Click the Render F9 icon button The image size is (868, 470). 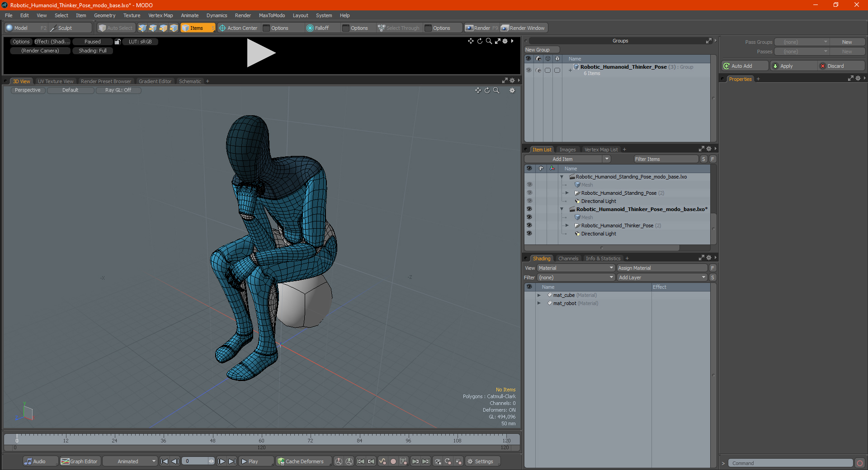481,28
